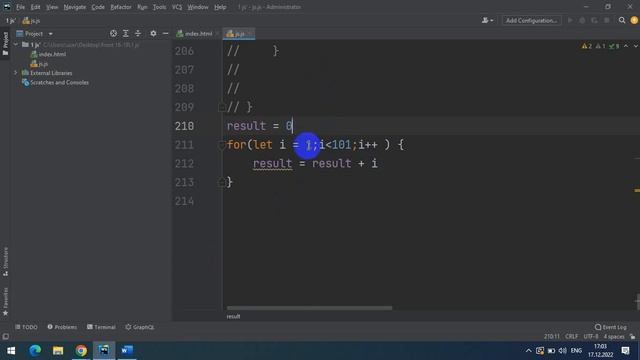Click the 'result' breadcrumb below editor

(233, 316)
